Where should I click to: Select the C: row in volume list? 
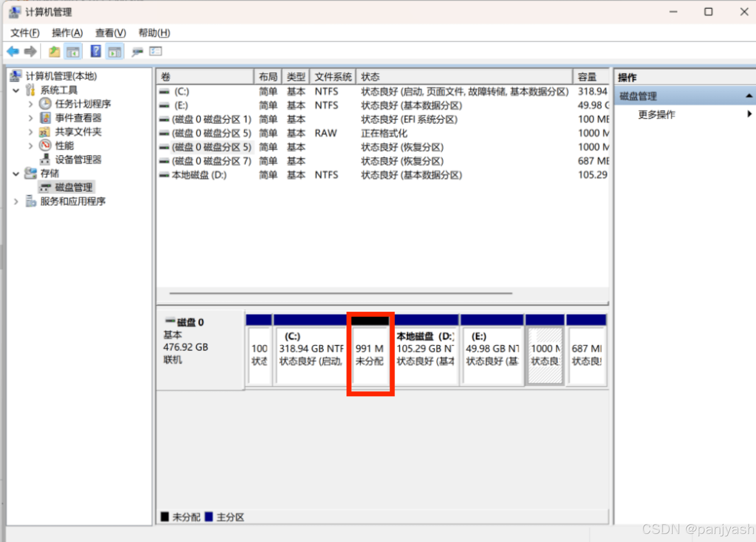(x=181, y=91)
